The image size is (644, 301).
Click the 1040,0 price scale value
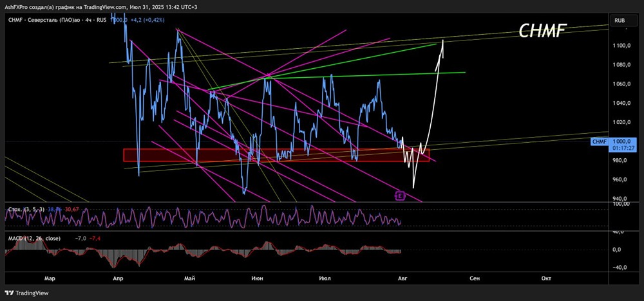click(x=623, y=103)
